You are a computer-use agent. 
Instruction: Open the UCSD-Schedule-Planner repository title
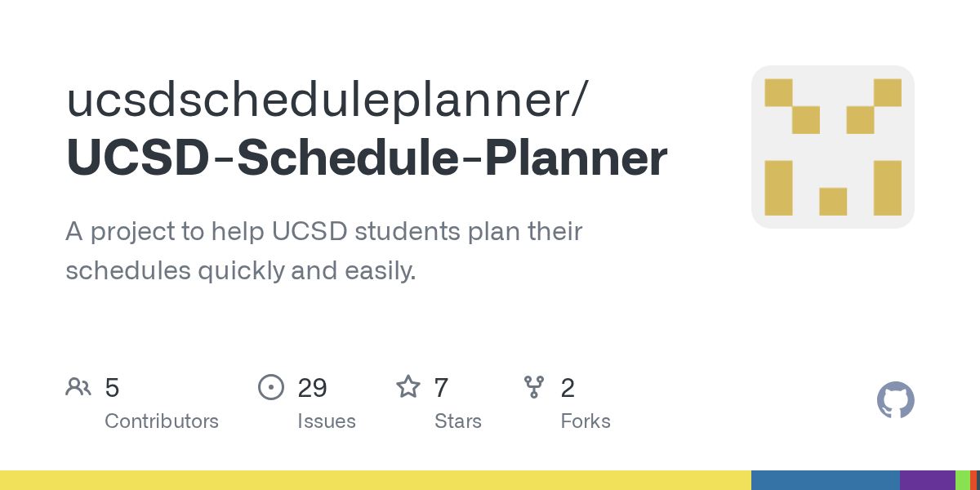click(367, 158)
